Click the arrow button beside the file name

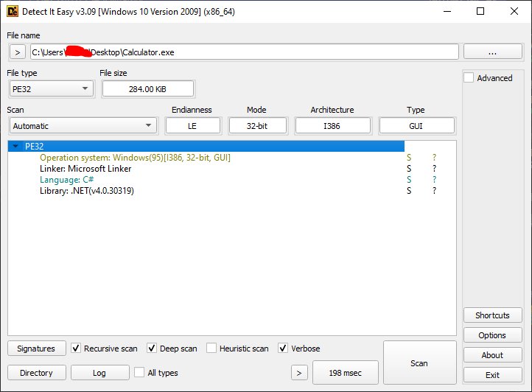(x=18, y=52)
